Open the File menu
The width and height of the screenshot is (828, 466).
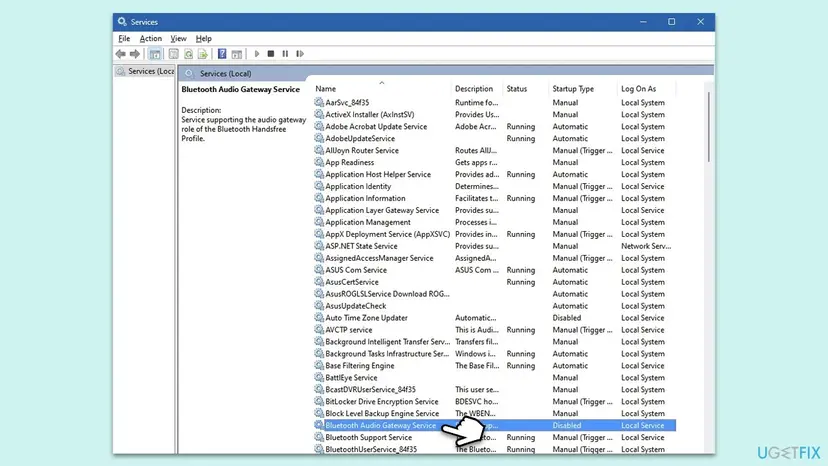124,39
